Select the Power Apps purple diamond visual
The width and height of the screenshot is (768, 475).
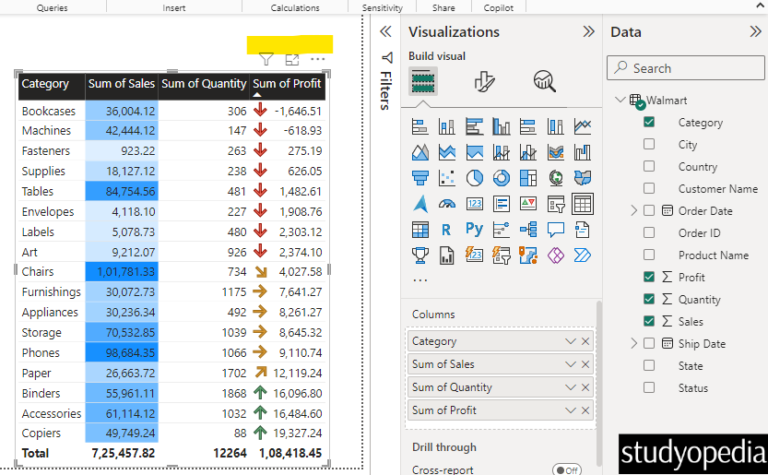[555, 255]
